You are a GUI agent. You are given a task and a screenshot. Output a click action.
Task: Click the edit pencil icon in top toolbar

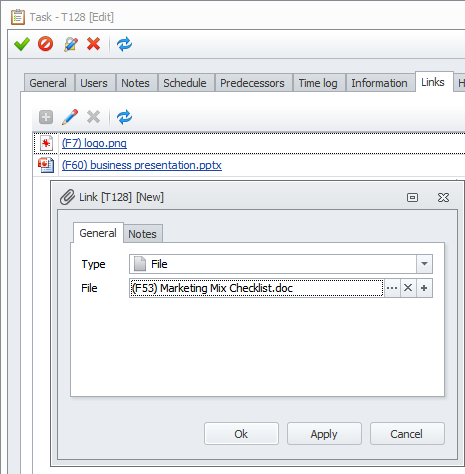[71, 44]
